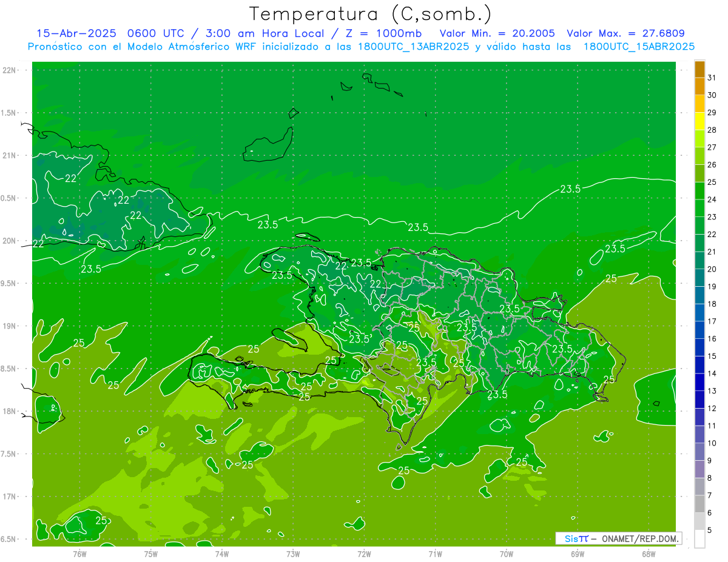This screenshot has height=562, width=728.
Task: Click the 68W longitude axis label
Action: pyautogui.click(x=649, y=554)
